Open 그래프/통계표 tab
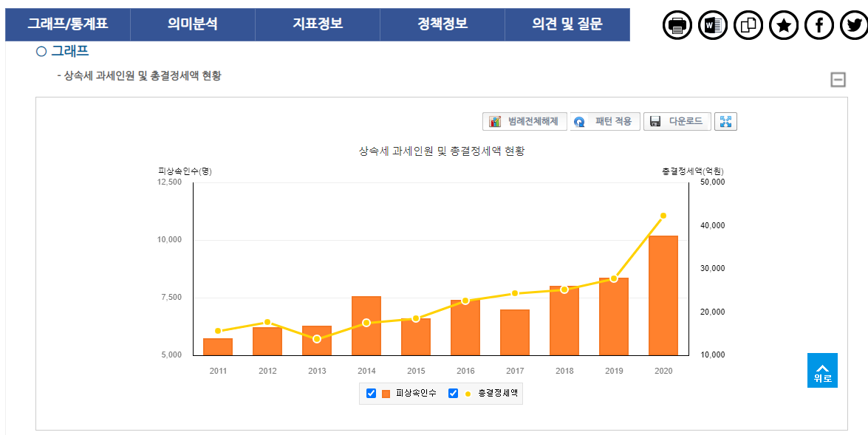Screen dimensions: 868x435 tap(67, 24)
